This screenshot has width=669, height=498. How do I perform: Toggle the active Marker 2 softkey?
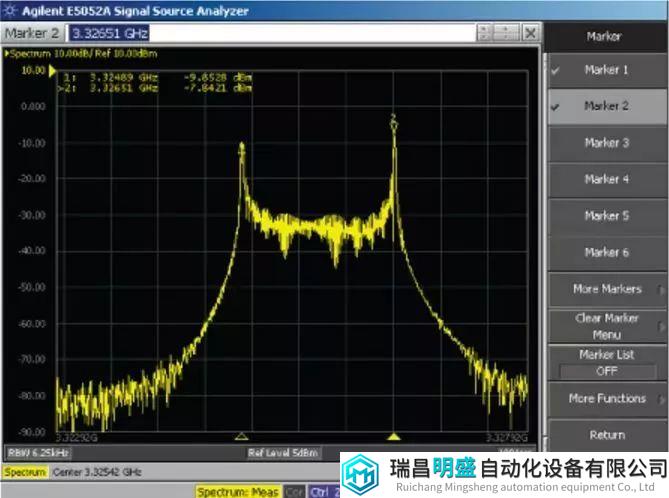point(607,107)
